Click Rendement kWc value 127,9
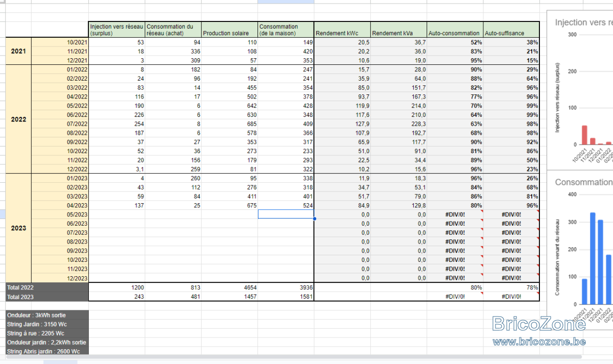Screen dimensions: 613x364 click(342, 124)
